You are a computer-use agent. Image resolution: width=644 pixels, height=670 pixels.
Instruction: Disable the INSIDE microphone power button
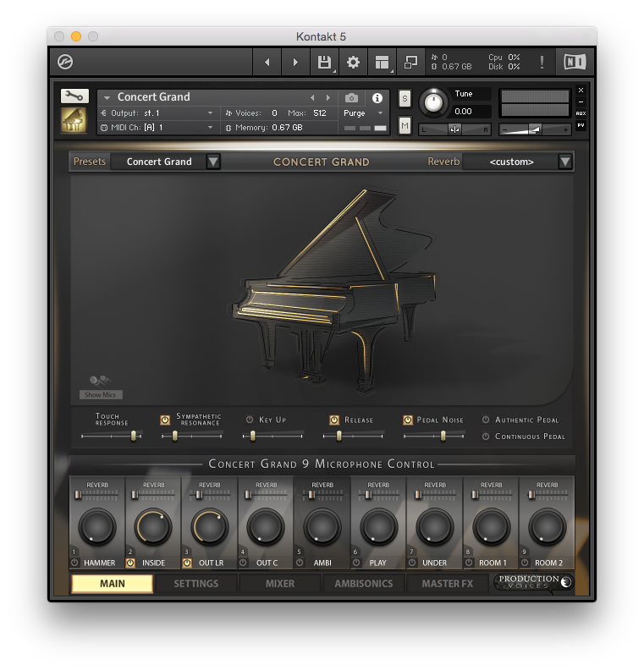click(131, 563)
